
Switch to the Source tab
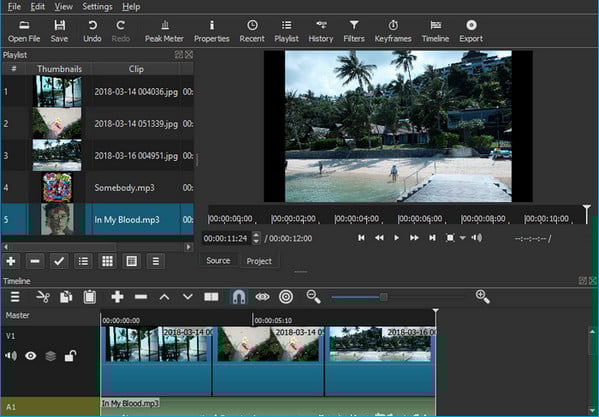[x=218, y=260]
